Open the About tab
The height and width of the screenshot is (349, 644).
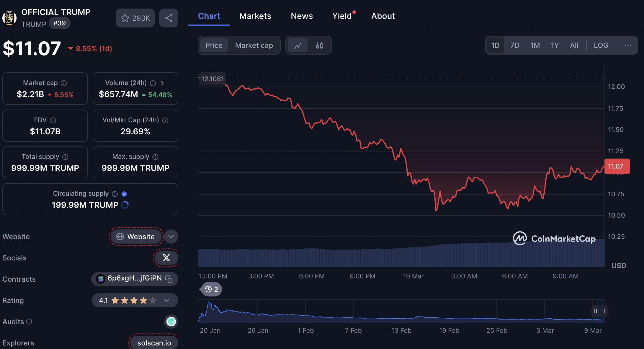tap(383, 16)
